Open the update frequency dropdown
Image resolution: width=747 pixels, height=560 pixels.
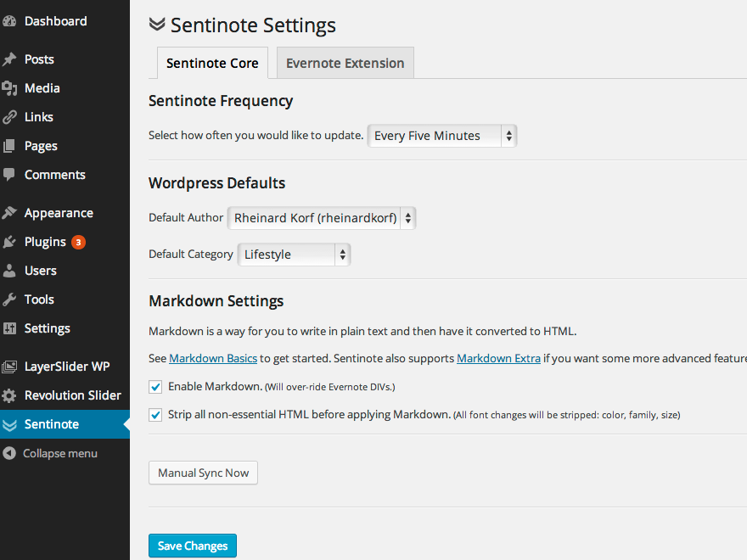(442, 136)
